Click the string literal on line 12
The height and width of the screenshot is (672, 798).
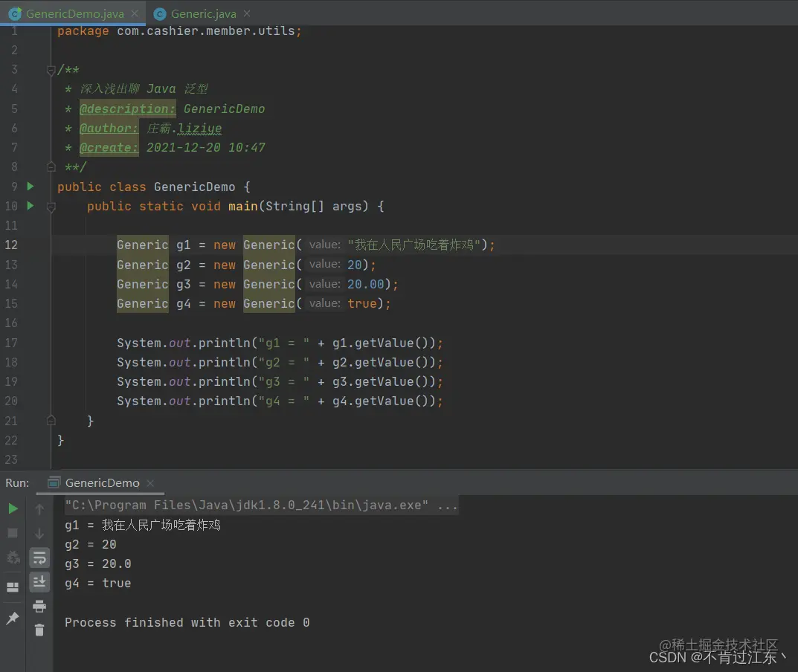click(x=414, y=245)
